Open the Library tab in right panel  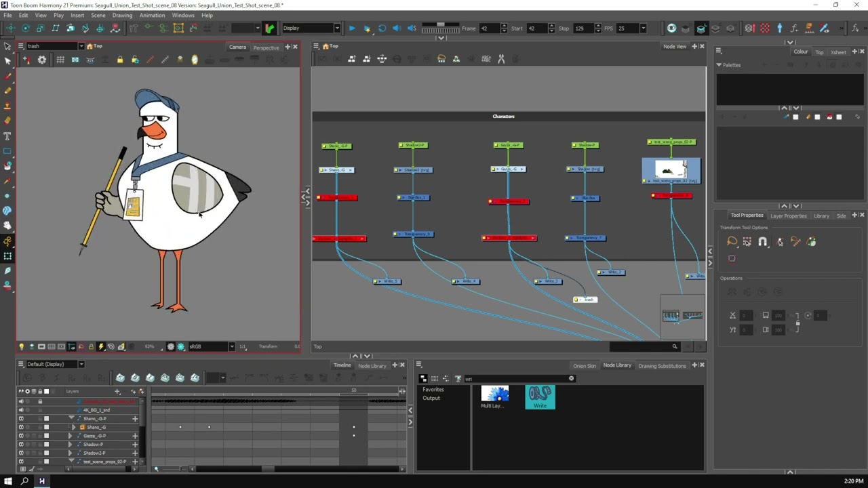pos(821,216)
